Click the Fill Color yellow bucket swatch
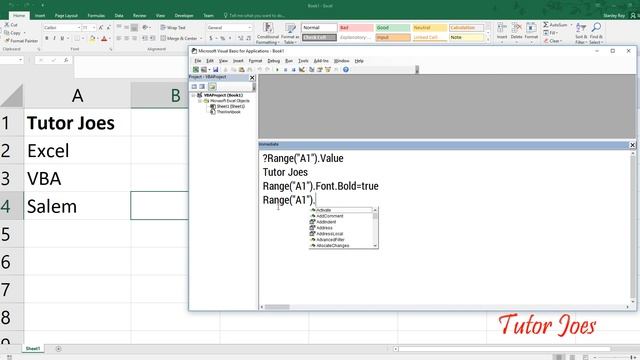The image size is (640, 360). (92, 38)
